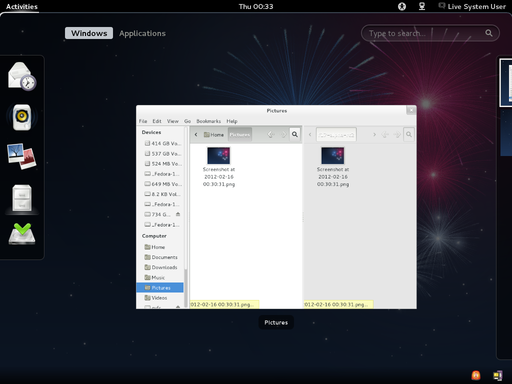Screen dimensions: 512x384
Task: Select the screenshot thumbnail in the gray pane
Action: (x=333, y=156)
